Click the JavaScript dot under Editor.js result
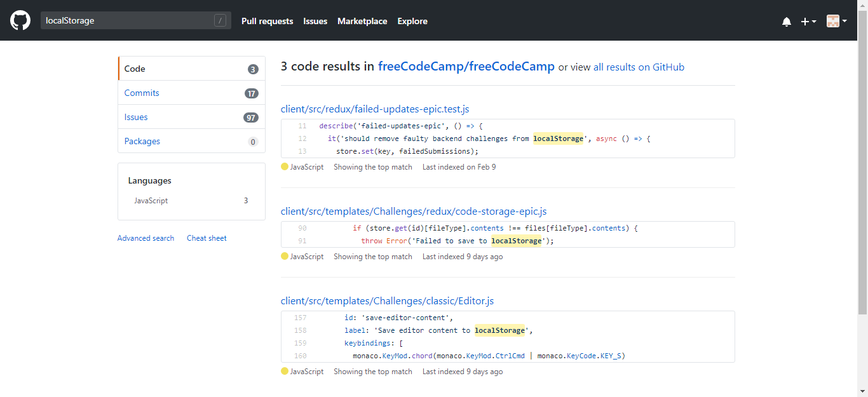 [x=284, y=371]
